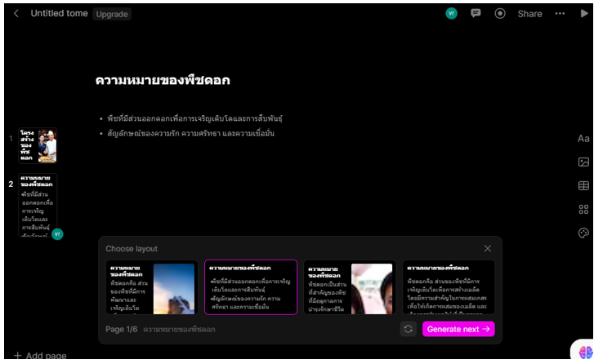This screenshot has width=594, height=364.
Task: Pick the fourth text-only layout option
Action: coord(450,287)
